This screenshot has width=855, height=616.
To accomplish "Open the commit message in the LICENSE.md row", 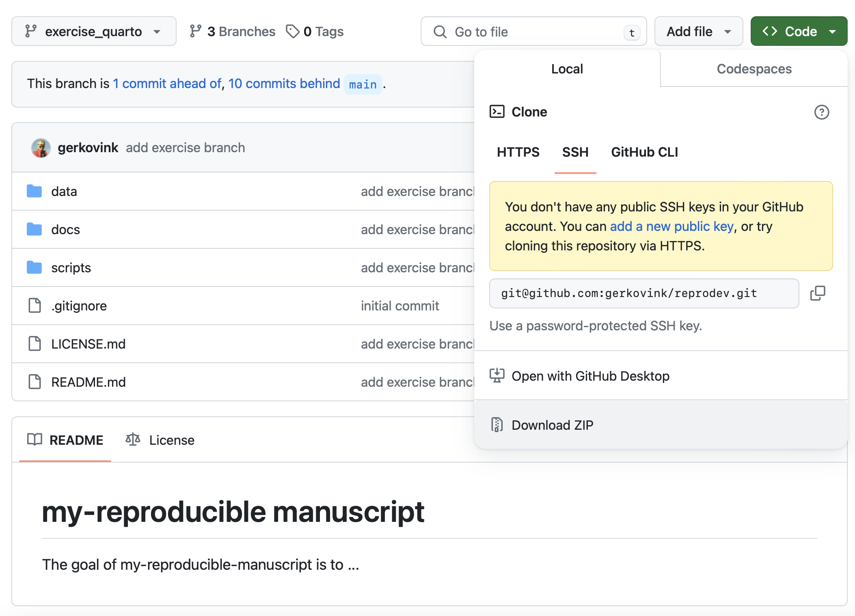I will click(418, 344).
